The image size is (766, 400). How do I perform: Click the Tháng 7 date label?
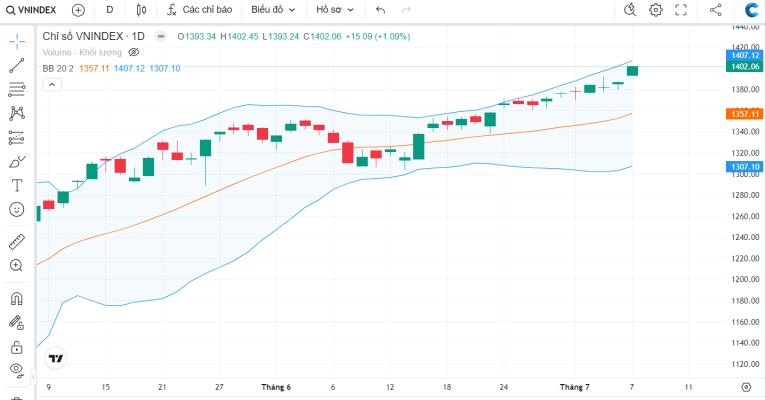574,387
